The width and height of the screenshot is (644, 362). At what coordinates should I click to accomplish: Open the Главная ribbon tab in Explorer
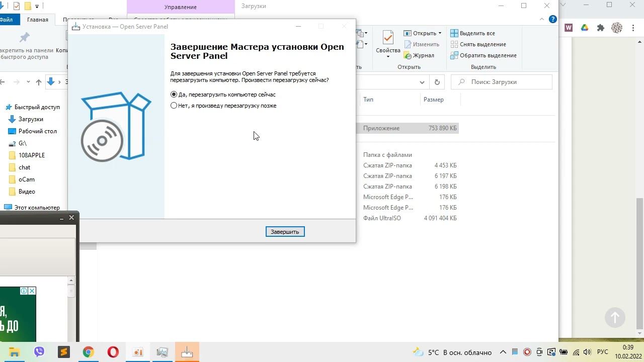click(x=38, y=20)
